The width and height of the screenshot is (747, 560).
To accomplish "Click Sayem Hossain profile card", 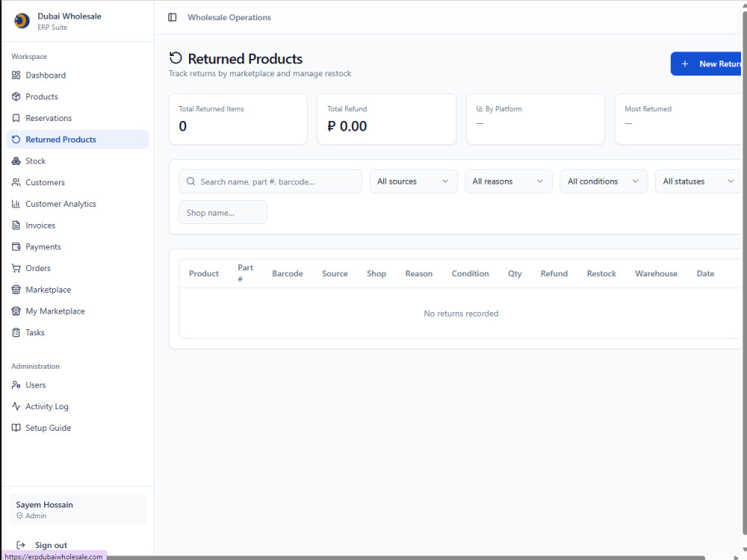I will click(78, 509).
